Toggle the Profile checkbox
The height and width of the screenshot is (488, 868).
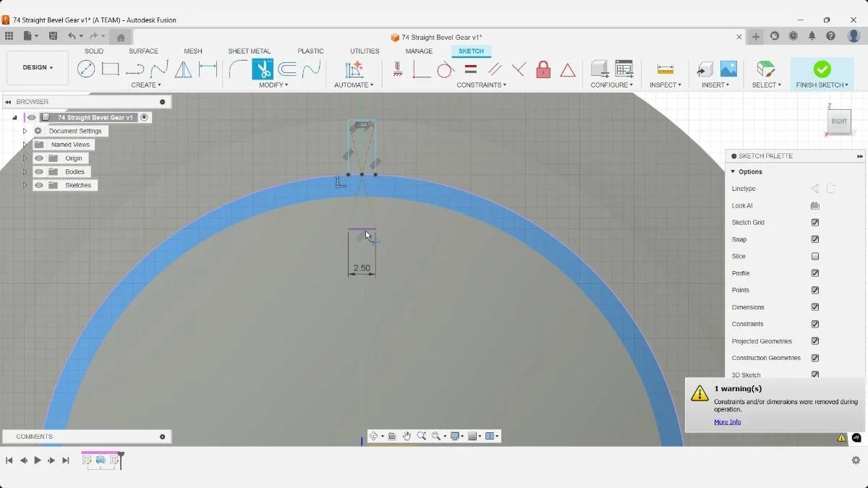(815, 273)
